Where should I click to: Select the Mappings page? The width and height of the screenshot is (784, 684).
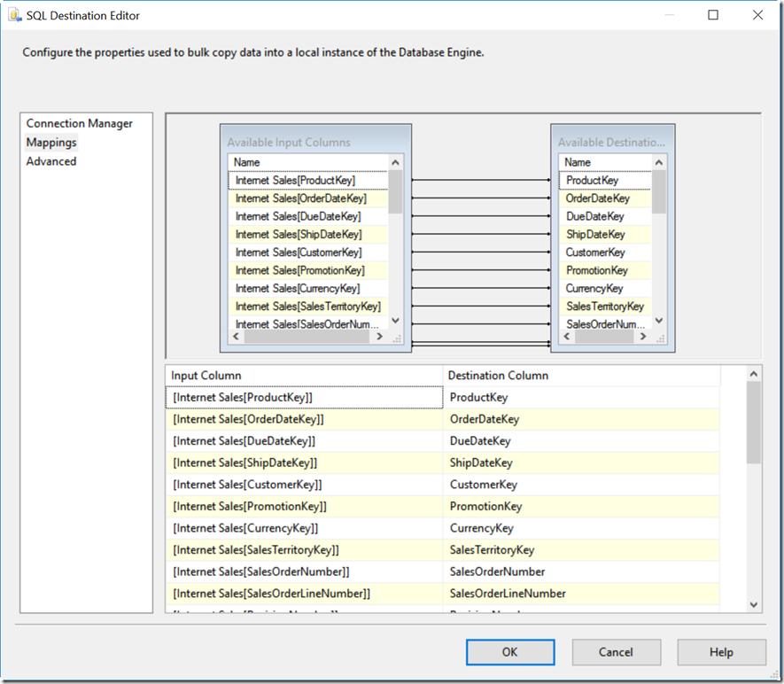coord(51,143)
